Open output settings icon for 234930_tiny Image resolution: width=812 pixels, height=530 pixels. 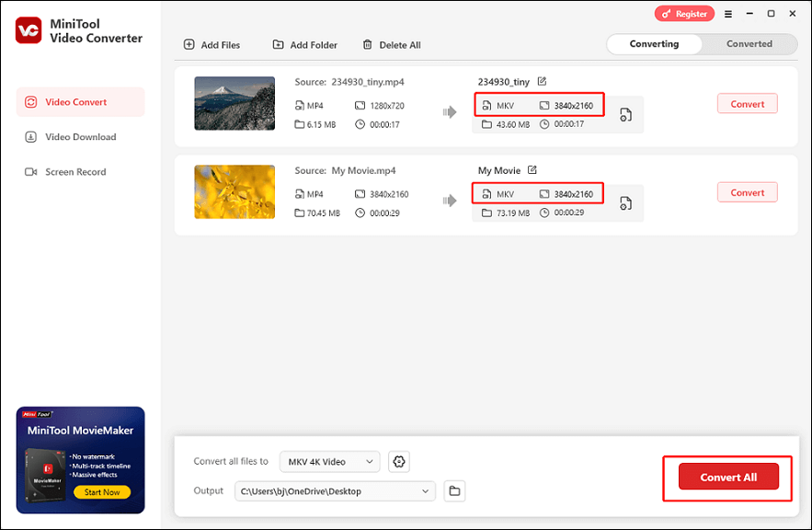pyautogui.click(x=625, y=114)
